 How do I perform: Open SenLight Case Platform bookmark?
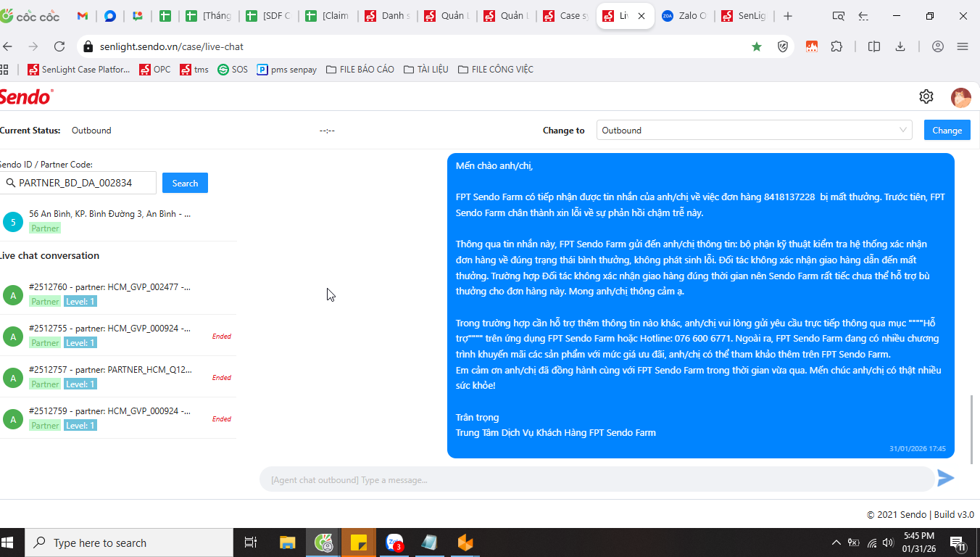tap(78, 70)
